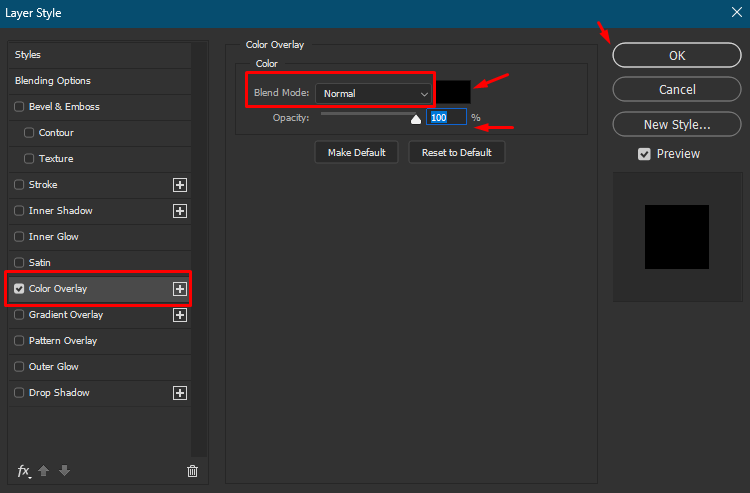Enable the Pattern Overlay checkbox
Viewport: 750px width, 493px height.
19,340
